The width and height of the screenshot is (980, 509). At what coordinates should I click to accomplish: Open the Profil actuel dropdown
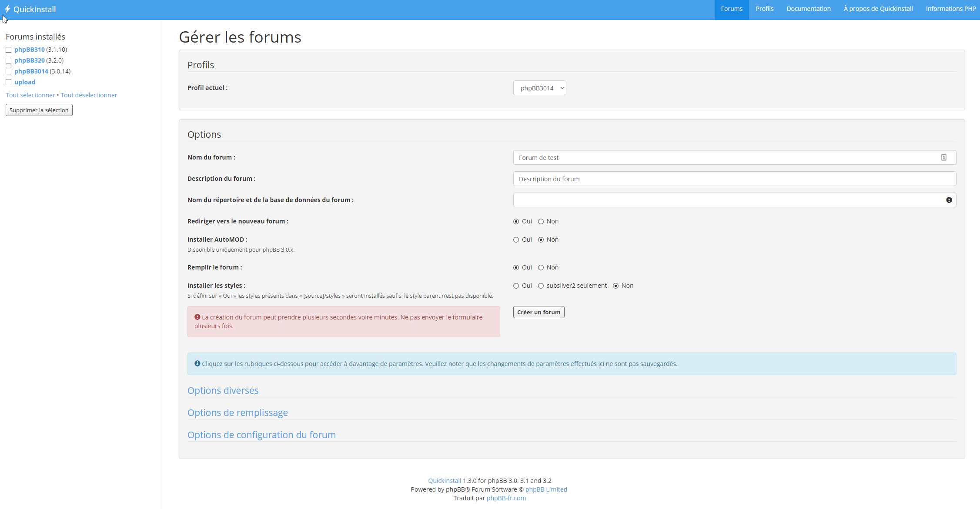(539, 88)
